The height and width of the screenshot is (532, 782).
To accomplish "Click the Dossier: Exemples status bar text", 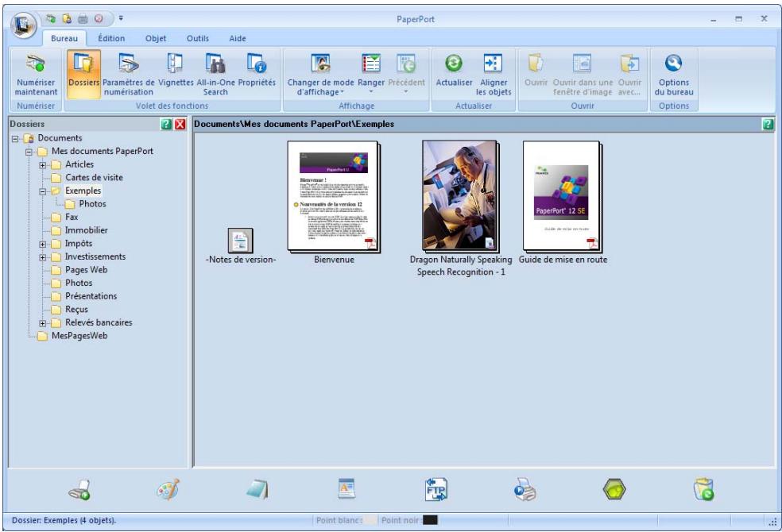I will (x=64, y=520).
